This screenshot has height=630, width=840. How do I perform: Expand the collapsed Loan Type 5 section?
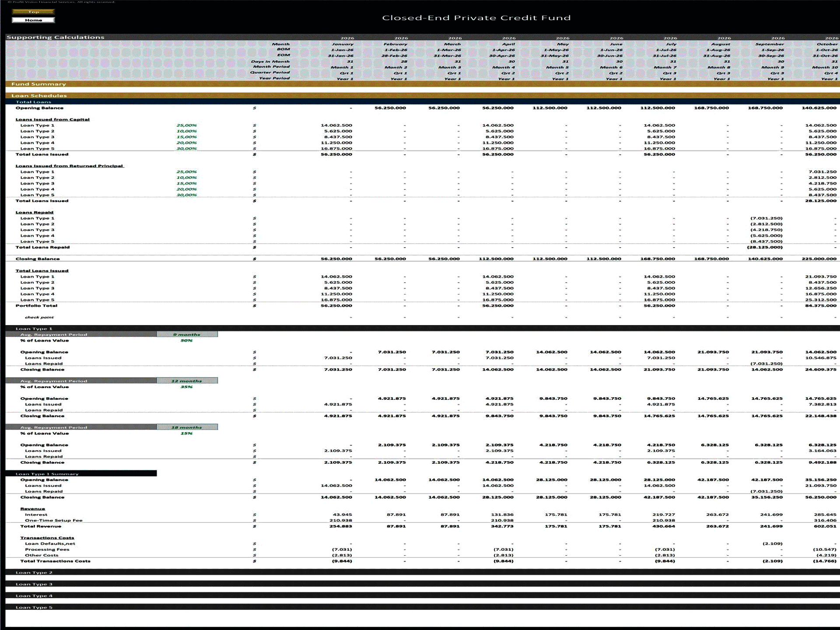[x=34, y=607]
